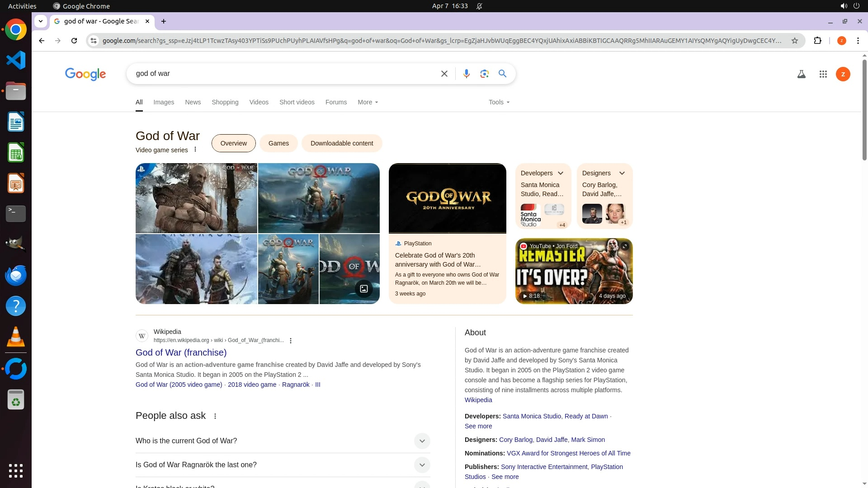Open Search Labs flask icon

pyautogui.click(x=801, y=74)
